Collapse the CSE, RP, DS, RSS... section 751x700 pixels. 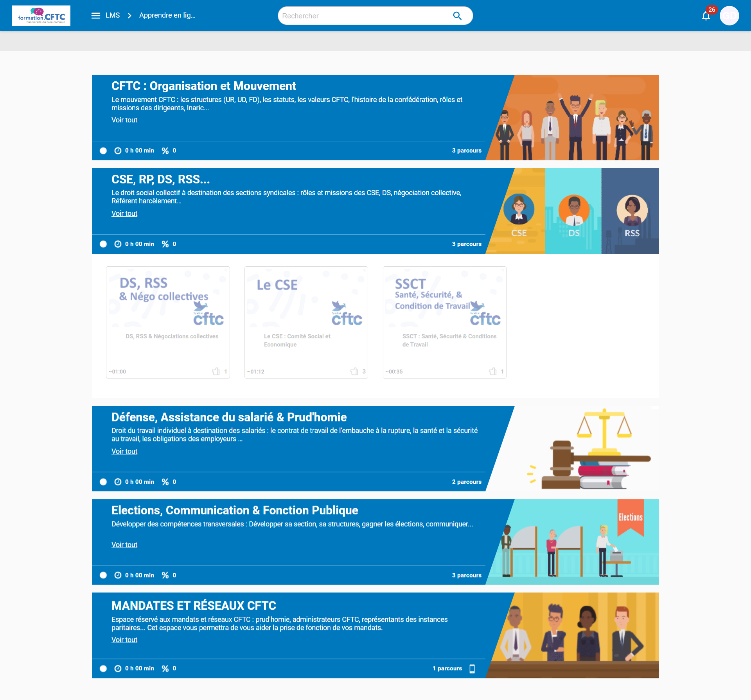point(160,179)
